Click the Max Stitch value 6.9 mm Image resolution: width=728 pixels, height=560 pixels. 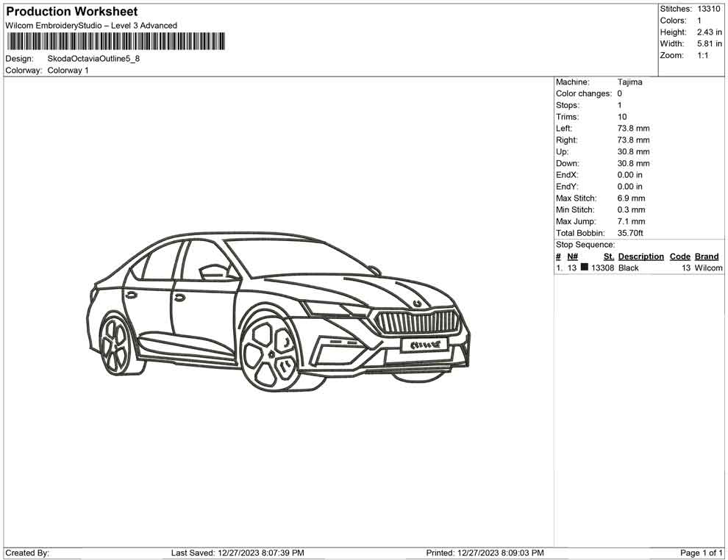click(631, 198)
